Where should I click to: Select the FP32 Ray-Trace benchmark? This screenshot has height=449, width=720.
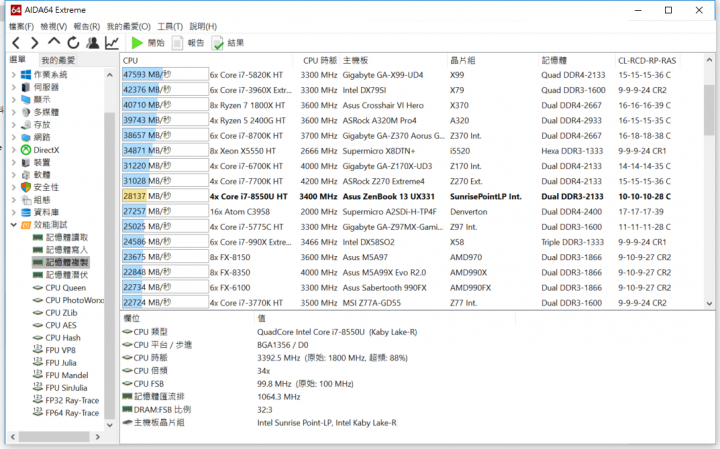[72, 400]
